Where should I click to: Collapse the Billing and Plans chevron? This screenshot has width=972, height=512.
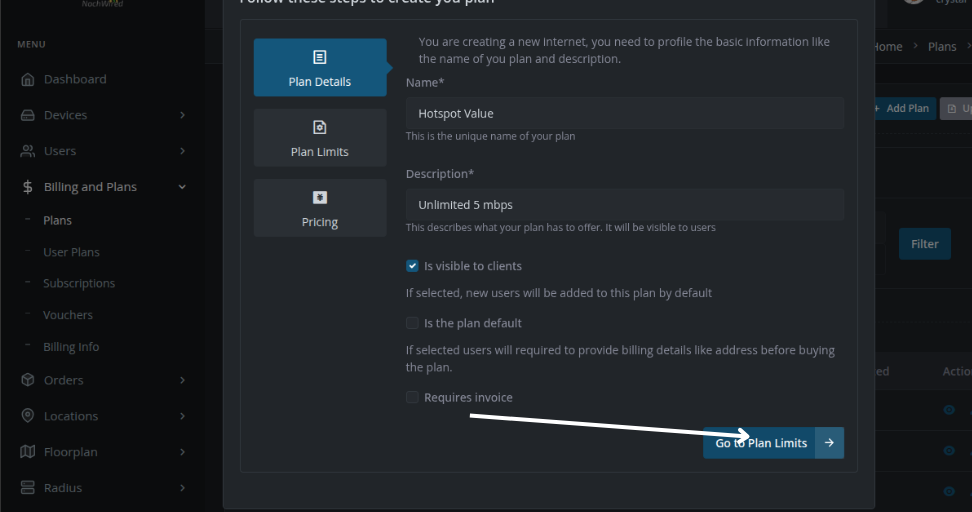tap(182, 187)
